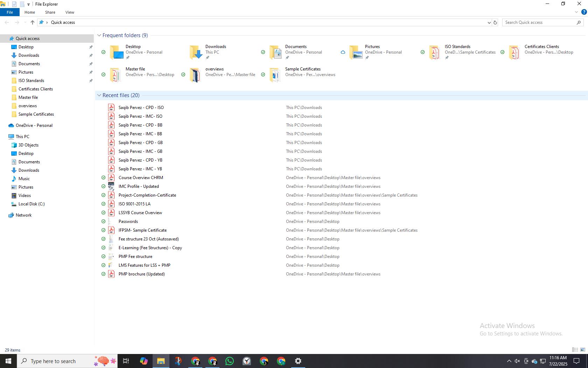This screenshot has height=368, width=588.
Task: Select E-Learning (Fee Structures) - Copy file
Action: (150, 248)
